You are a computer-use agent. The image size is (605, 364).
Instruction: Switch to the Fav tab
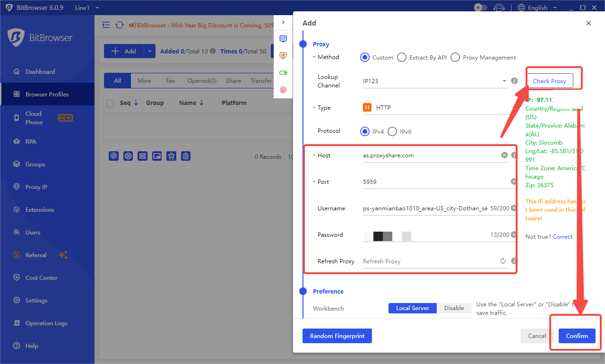click(171, 81)
